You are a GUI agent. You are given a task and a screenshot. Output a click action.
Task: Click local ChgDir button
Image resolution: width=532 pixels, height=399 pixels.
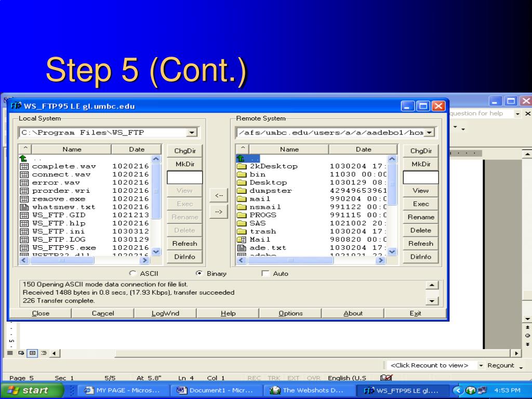(185, 151)
